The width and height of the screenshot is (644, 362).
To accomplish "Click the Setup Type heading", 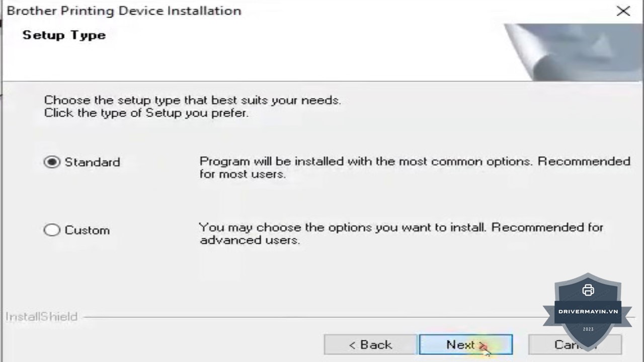I will coord(64,35).
